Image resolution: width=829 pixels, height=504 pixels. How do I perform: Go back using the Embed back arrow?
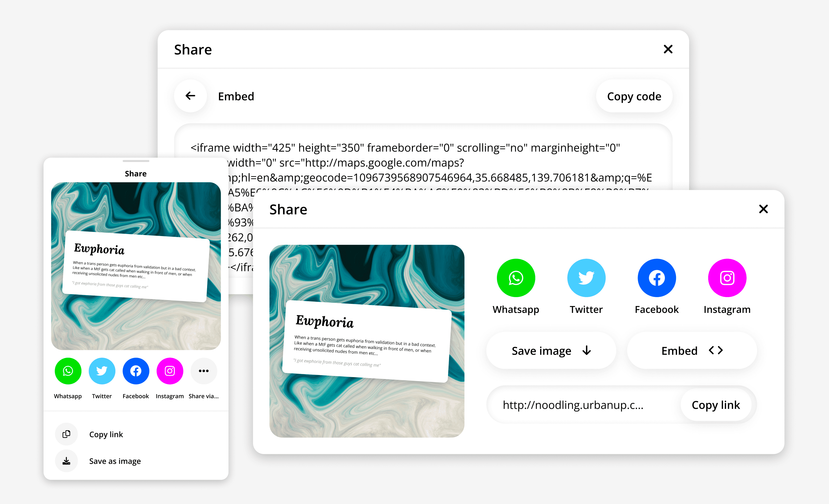pyautogui.click(x=190, y=96)
